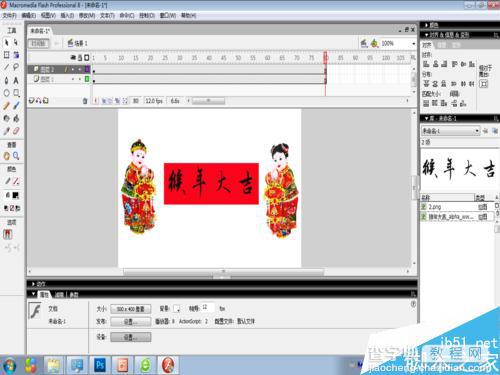Image resolution: width=500 pixels, height=375 pixels.
Task: Switch to the 信息 tab
Action: pos(442,45)
